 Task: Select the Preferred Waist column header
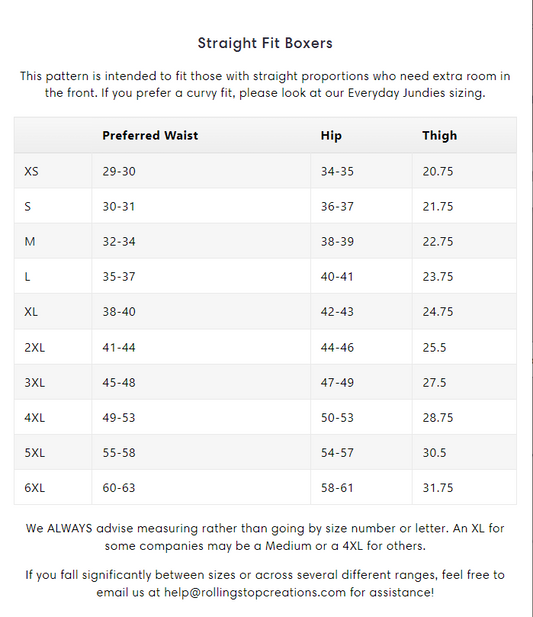coord(150,135)
